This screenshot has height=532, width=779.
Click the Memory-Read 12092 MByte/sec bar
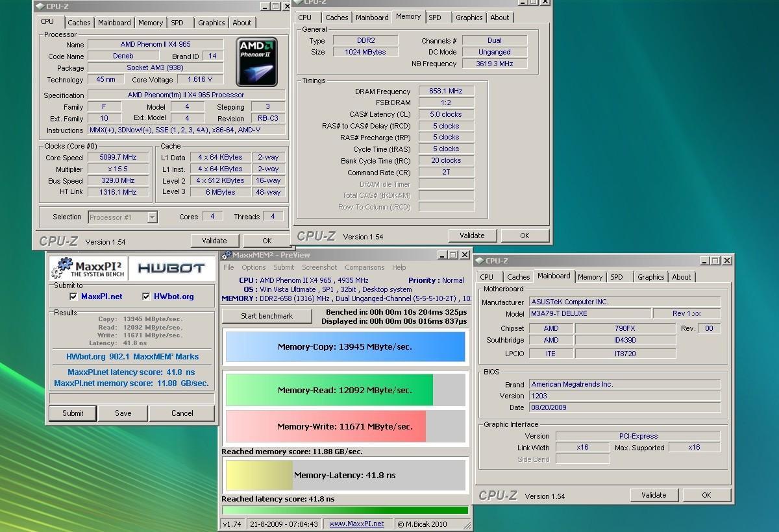[x=345, y=391]
